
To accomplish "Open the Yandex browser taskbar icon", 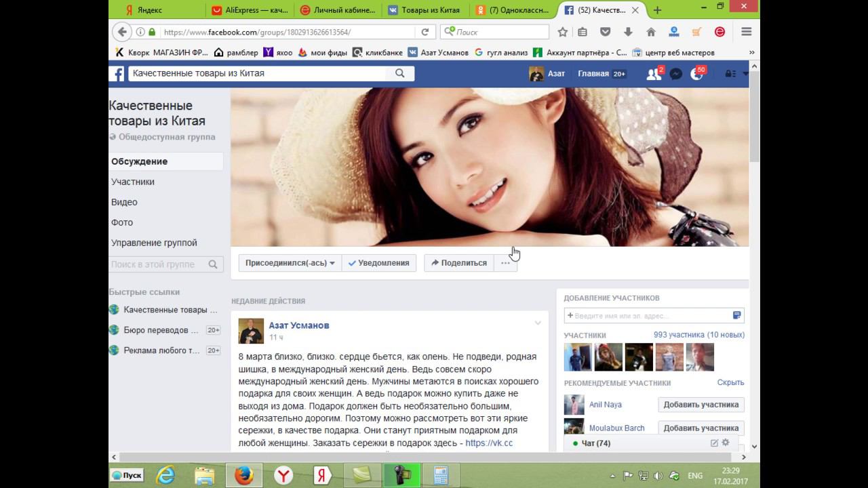I will point(283,475).
